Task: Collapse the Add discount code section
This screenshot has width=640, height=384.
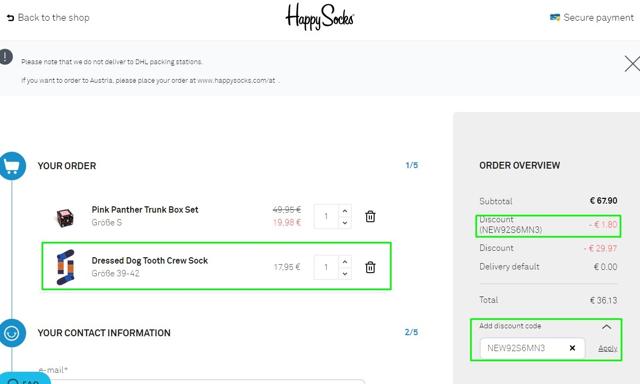Action: coord(607,326)
